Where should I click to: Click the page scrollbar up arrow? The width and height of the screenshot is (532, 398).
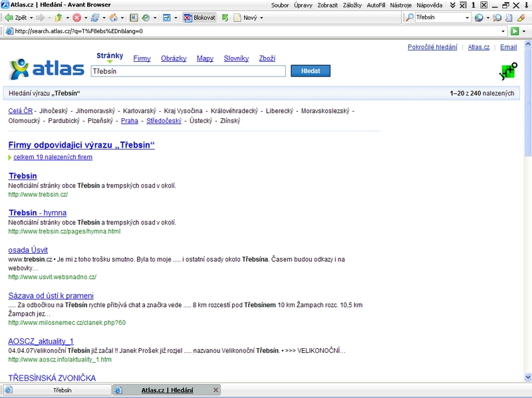click(528, 44)
